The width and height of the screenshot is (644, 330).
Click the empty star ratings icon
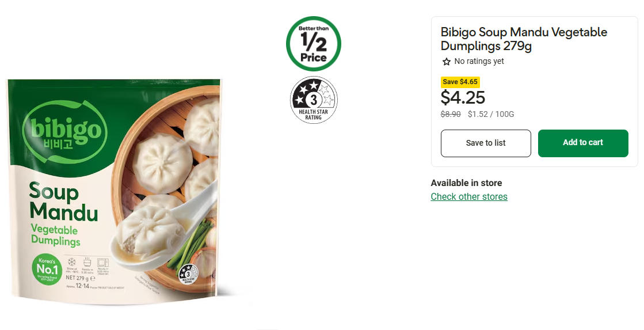click(447, 62)
